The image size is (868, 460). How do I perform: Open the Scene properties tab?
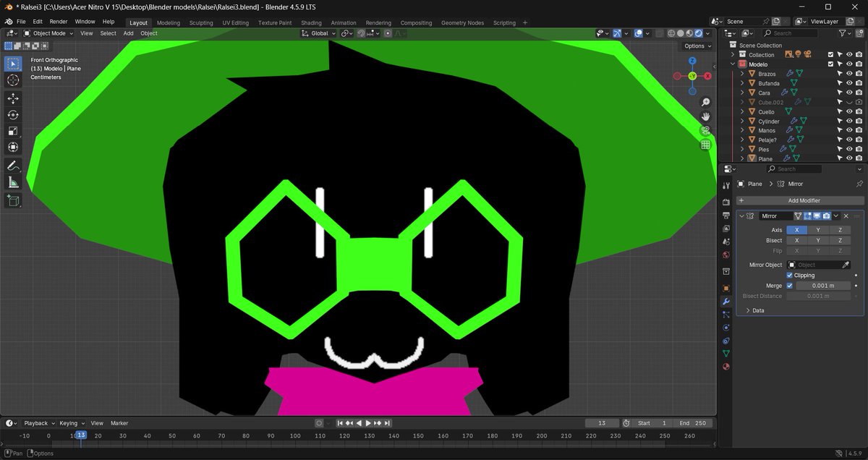point(726,242)
